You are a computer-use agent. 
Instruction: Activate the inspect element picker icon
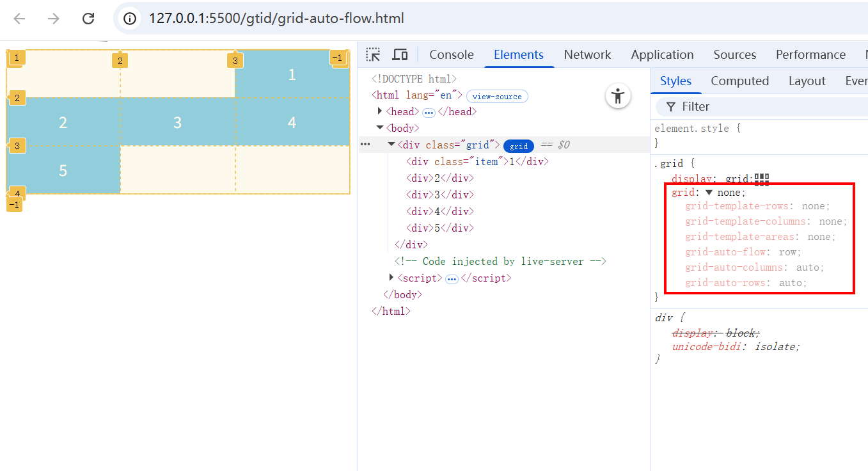[373, 54]
